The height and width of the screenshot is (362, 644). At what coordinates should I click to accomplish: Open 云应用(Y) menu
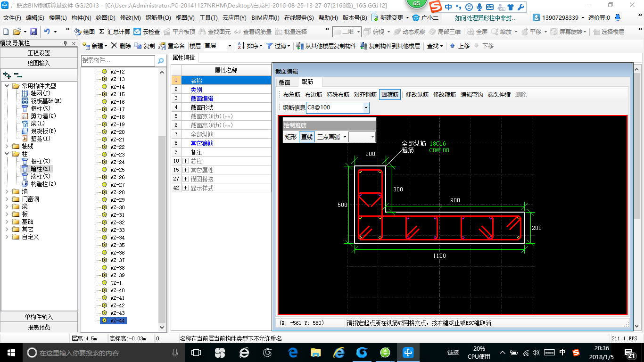coord(234,18)
